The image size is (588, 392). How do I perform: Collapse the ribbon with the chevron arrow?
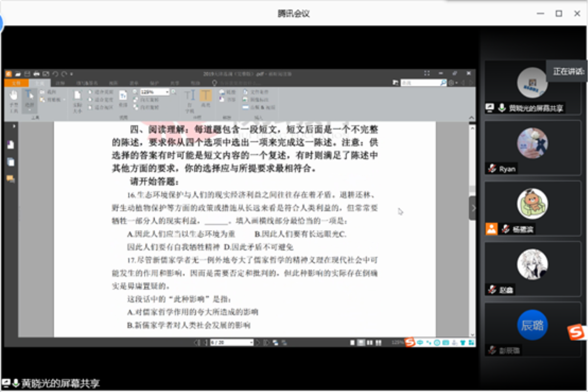(472, 118)
